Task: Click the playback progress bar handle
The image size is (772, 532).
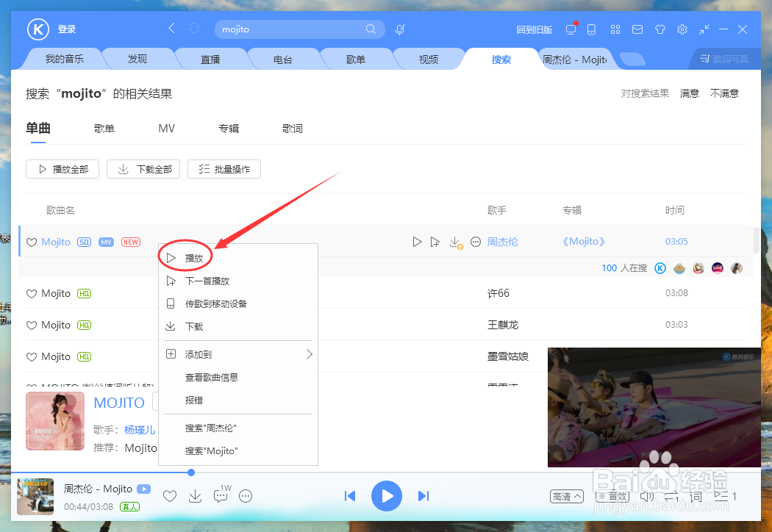Action: coord(191,472)
